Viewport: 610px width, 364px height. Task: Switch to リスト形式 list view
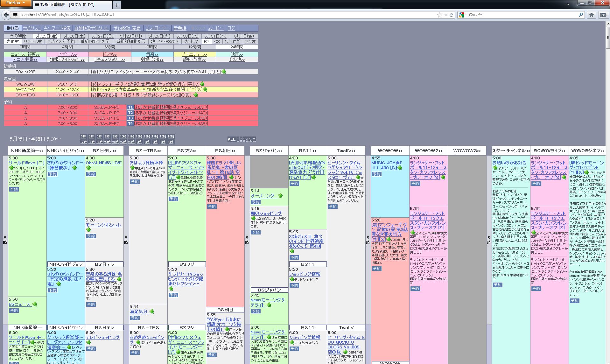tap(33, 41)
